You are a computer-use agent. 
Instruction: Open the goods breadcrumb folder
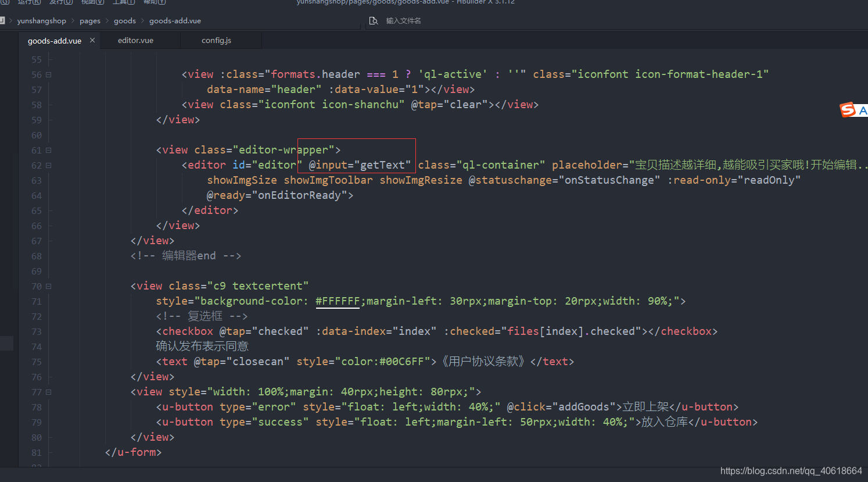pos(125,21)
